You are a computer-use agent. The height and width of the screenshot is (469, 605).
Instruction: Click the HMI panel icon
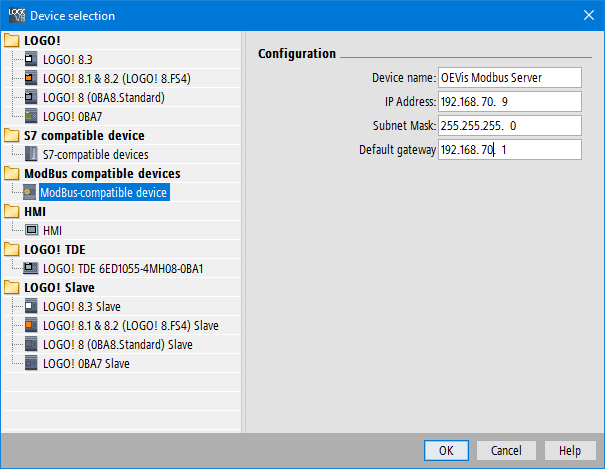pos(30,231)
